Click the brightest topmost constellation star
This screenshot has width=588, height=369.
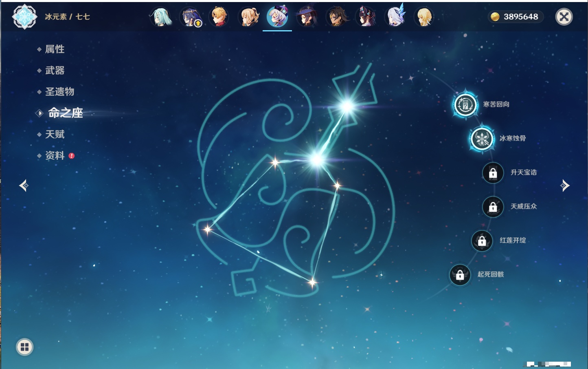point(347,107)
